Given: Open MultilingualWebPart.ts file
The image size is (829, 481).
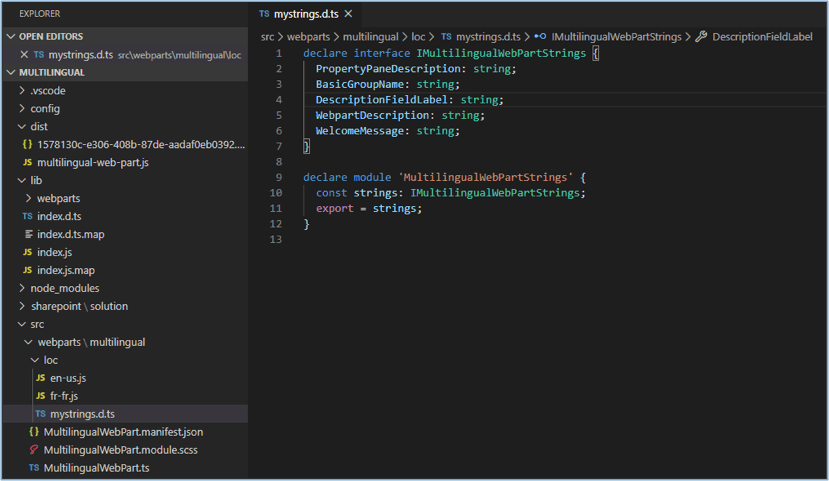Looking at the screenshot, I should tap(97, 468).
